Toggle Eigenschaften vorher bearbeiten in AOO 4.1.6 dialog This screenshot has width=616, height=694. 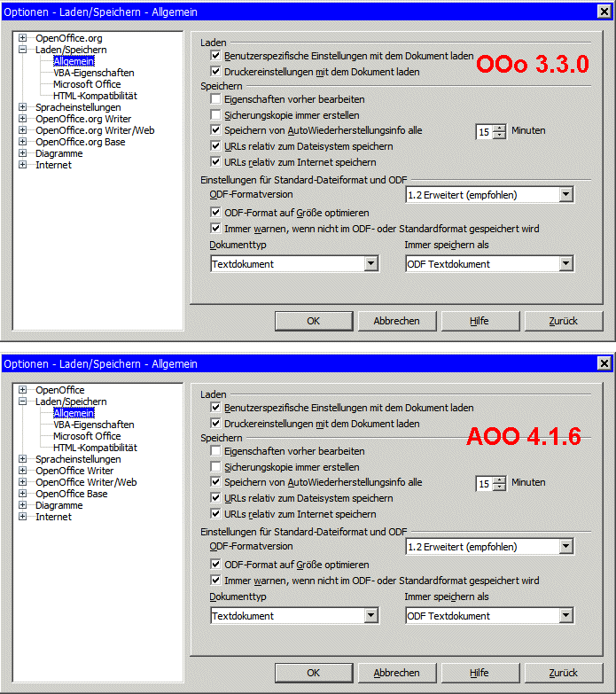(215, 451)
